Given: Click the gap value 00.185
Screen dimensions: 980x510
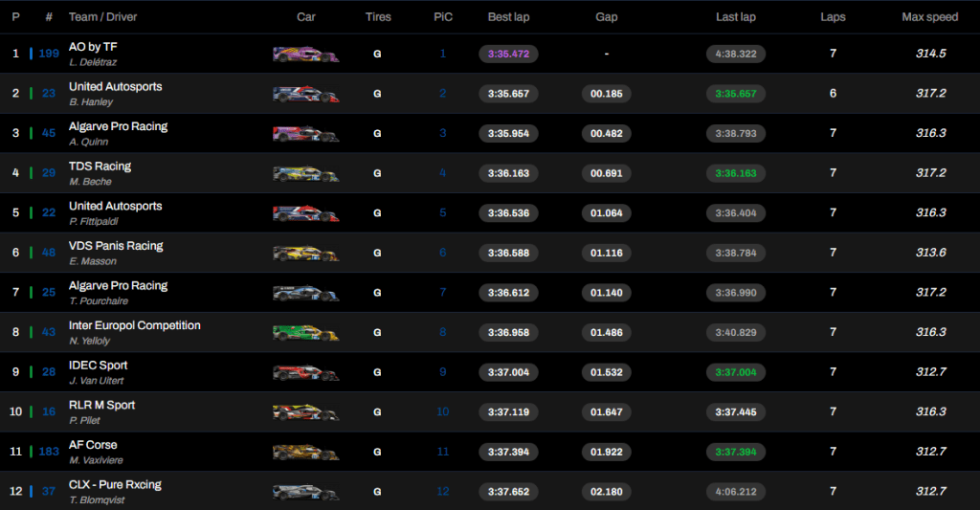Looking at the screenshot, I should (x=606, y=94).
